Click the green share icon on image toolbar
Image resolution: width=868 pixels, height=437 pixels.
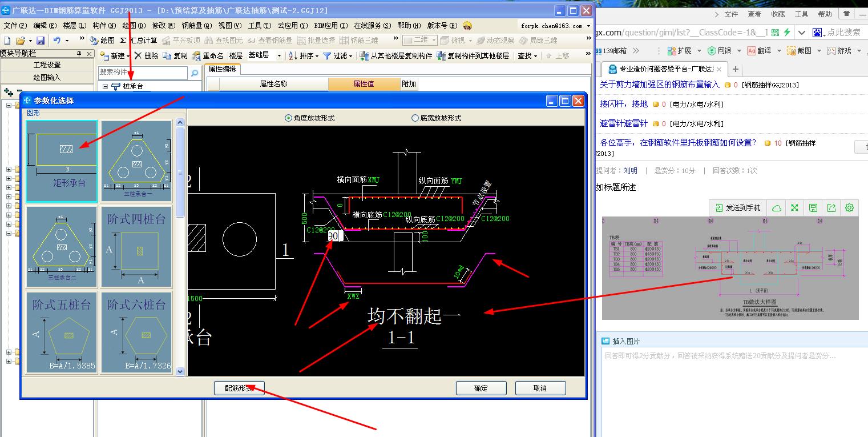click(831, 208)
